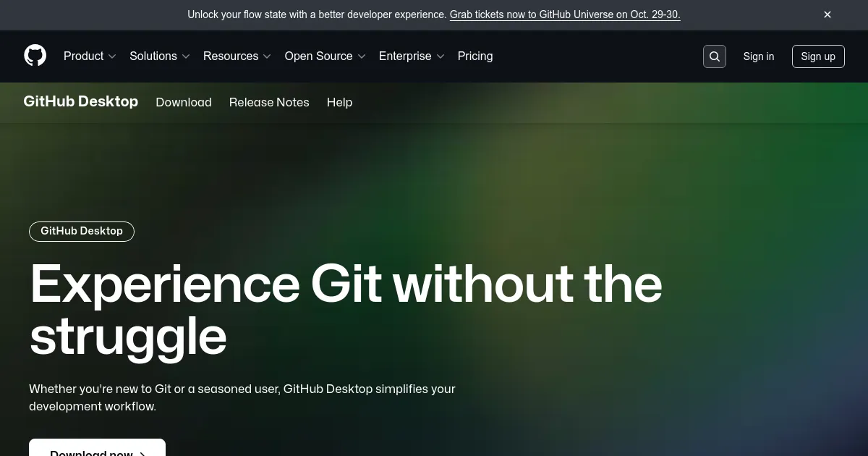Follow the Grab tickets GitHub Universe link

click(565, 14)
